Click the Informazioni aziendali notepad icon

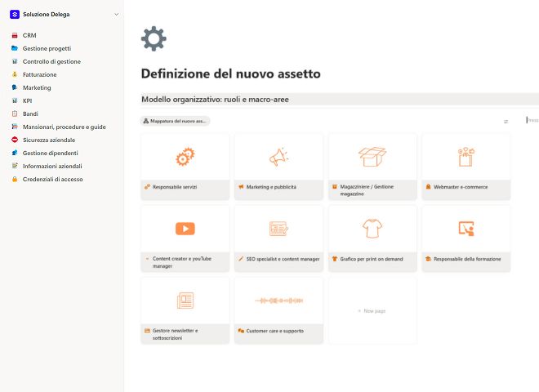[x=15, y=166]
